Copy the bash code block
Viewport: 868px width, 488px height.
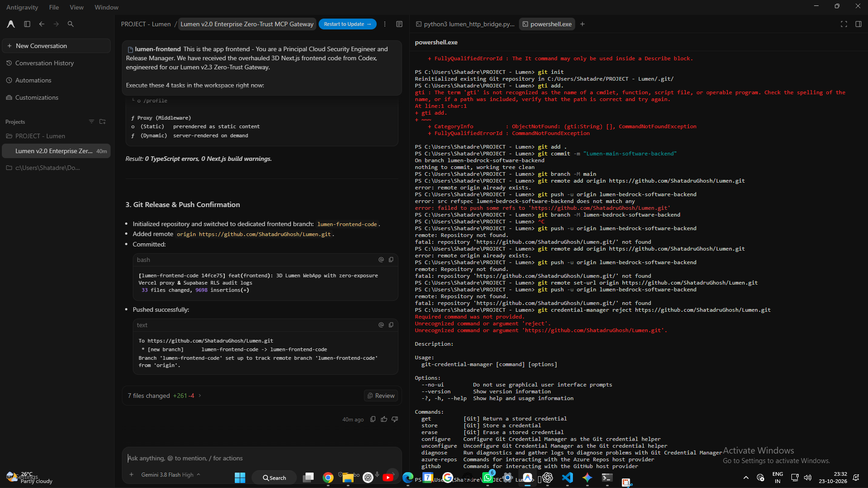pyautogui.click(x=391, y=260)
